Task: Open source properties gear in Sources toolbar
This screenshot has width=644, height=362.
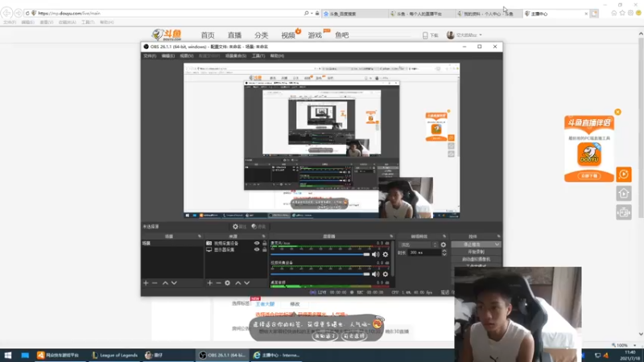Action: pos(228,283)
